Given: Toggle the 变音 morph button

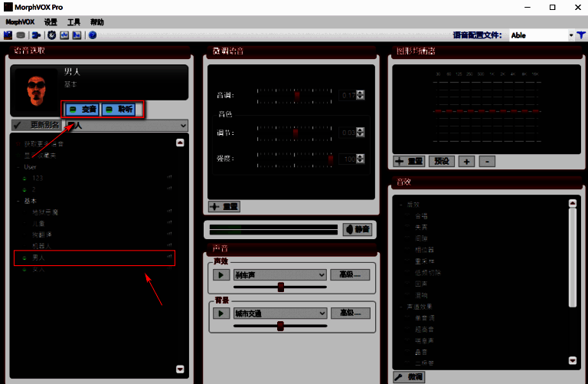Looking at the screenshot, I should pos(82,110).
